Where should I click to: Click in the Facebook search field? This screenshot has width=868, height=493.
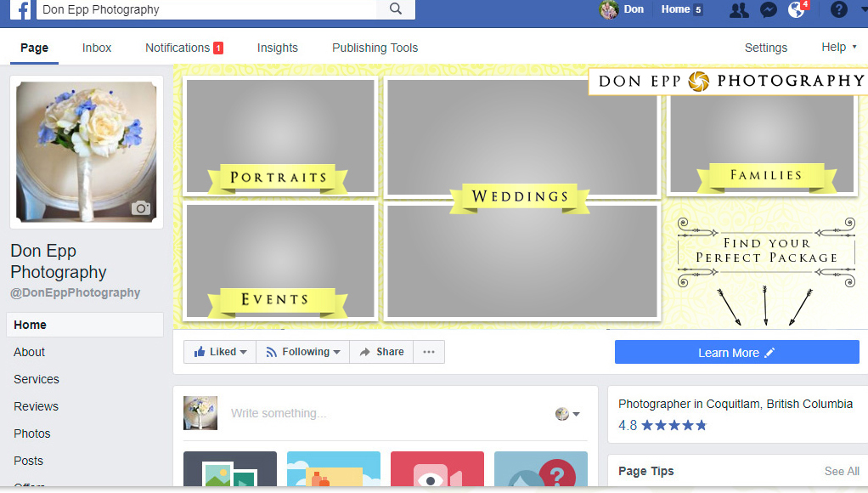pyautogui.click(x=206, y=9)
